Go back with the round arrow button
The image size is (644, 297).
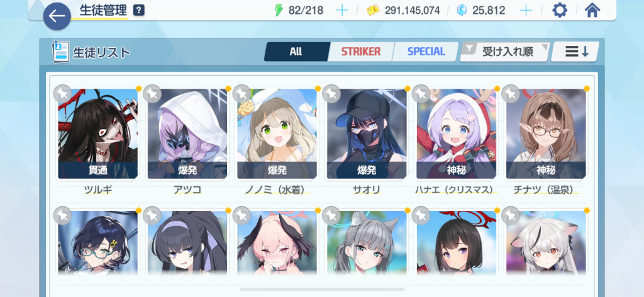click(x=57, y=16)
